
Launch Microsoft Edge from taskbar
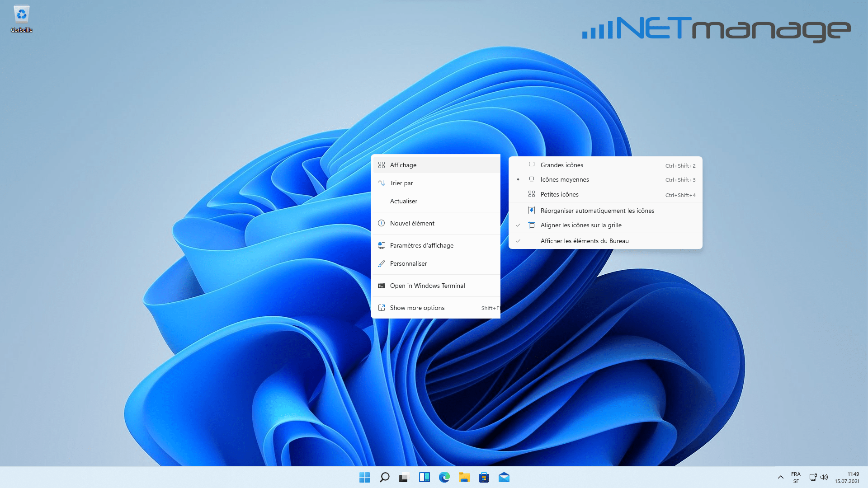point(444,477)
